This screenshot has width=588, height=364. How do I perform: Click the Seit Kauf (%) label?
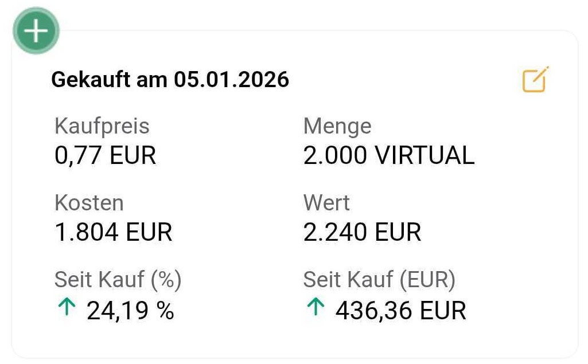tap(118, 280)
